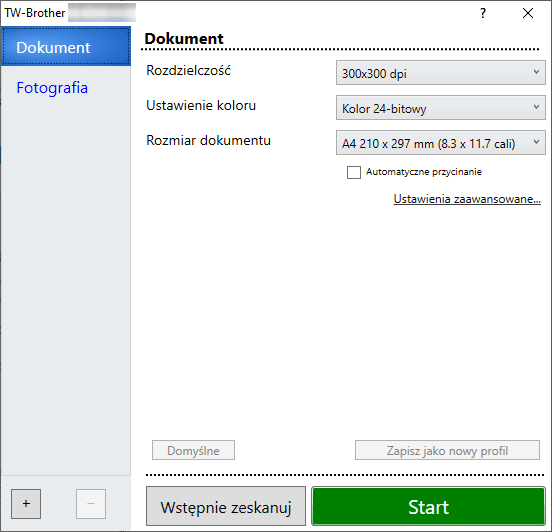
Task: Click Zapisz jako nowy profil button
Action: tap(447, 450)
